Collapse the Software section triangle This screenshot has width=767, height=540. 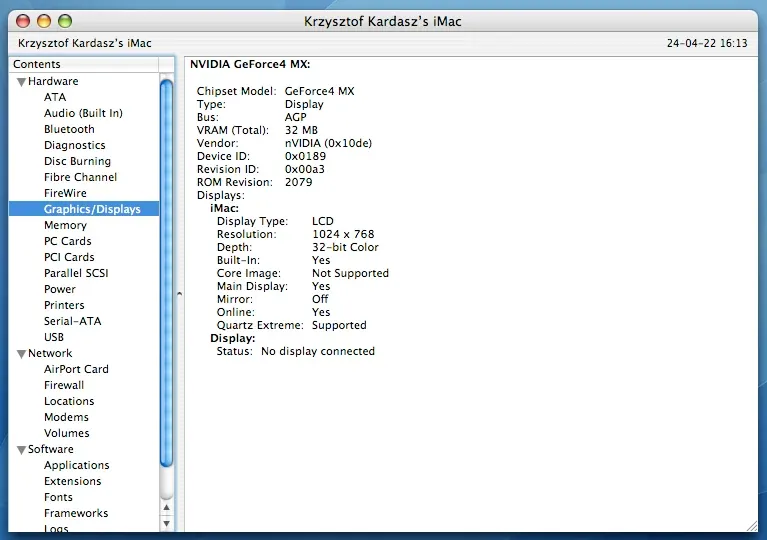[21, 450]
